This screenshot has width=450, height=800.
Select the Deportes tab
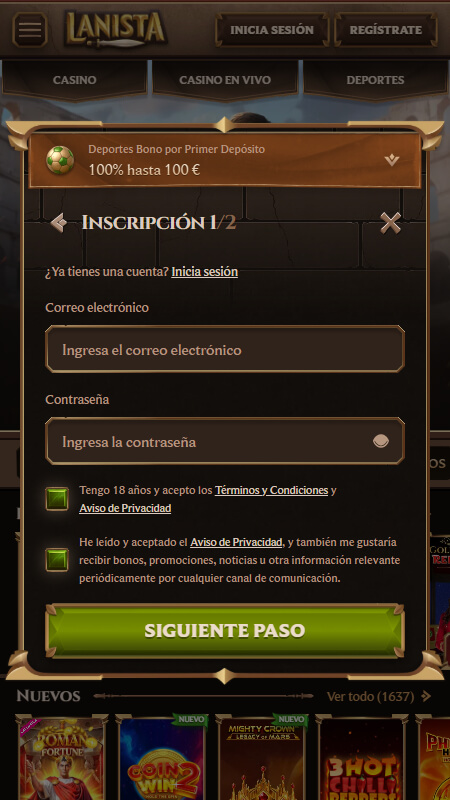[x=376, y=80]
